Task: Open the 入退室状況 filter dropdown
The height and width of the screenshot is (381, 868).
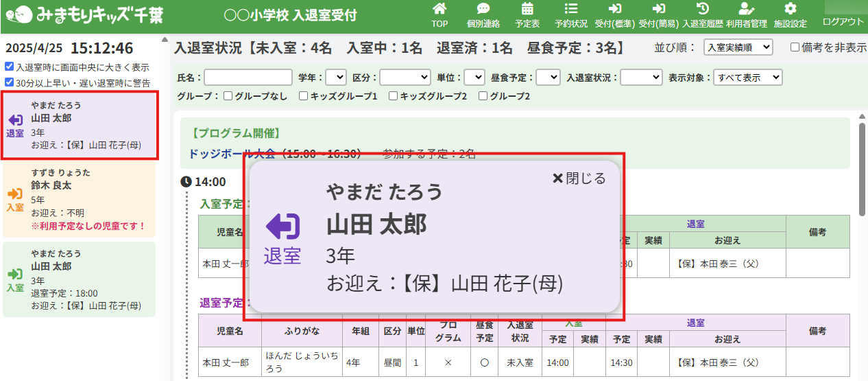Action: (x=641, y=78)
